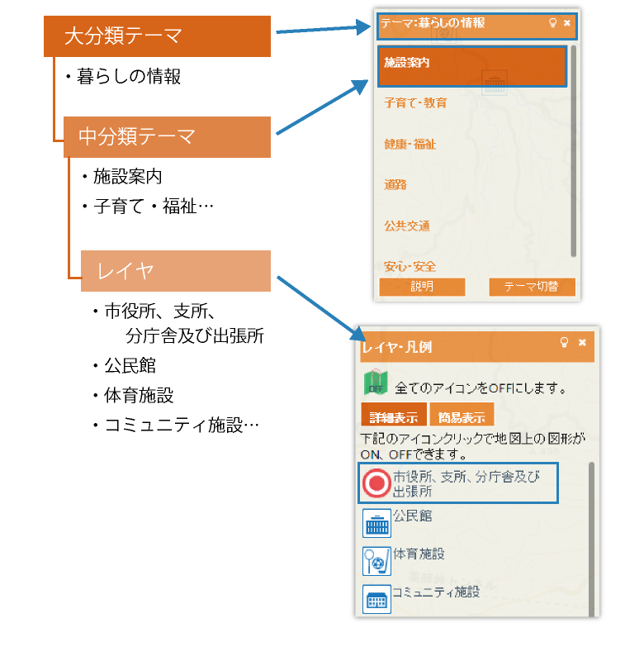This screenshot has height=661, width=644.
Task: Switch to the 簡易表示 tab
Action: 462,415
